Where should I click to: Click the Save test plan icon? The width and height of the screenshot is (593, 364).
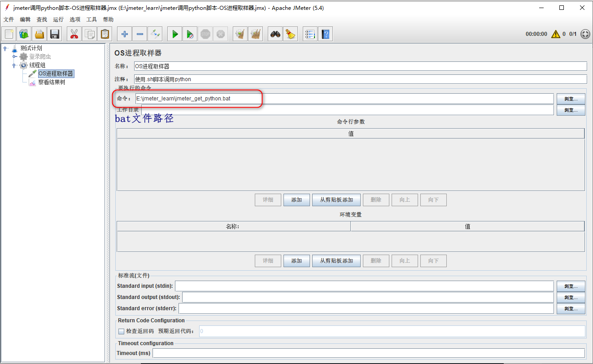(54, 34)
